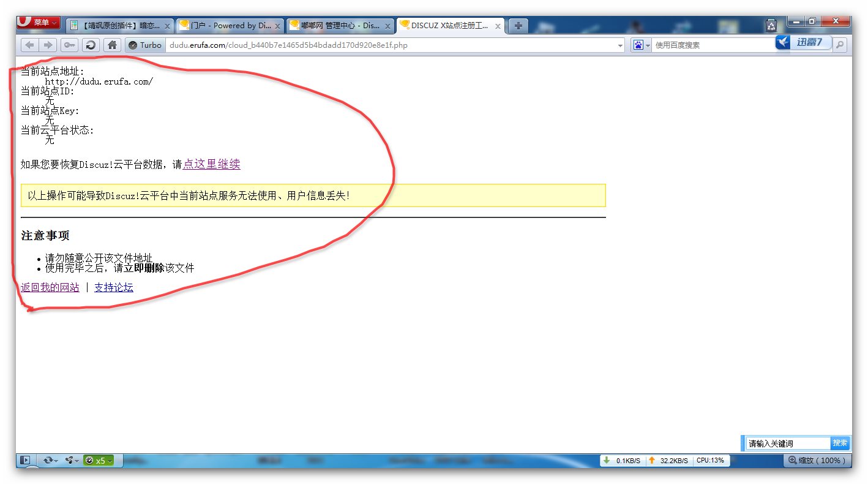Screen dimensions: 868x484
Task: Click the blue 搜索 button
Action: click(x=840, y=443)
